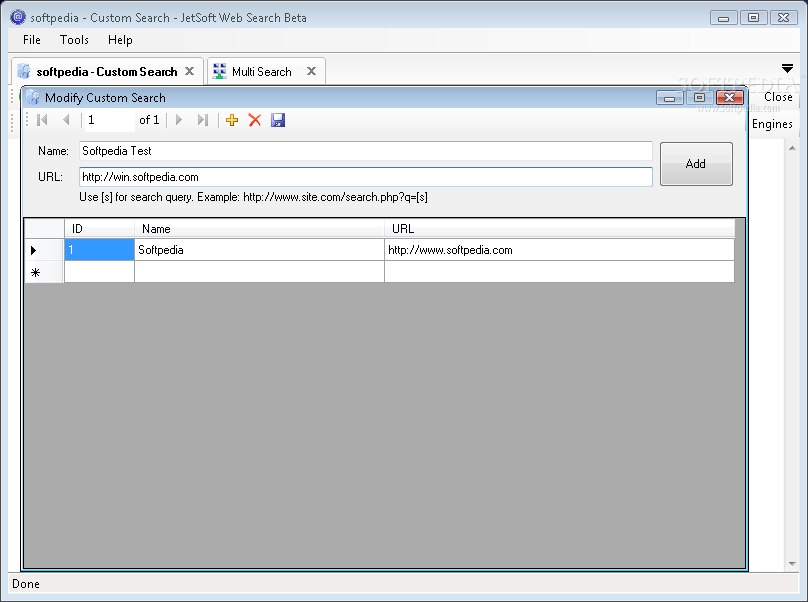
Task: Click the Multi Search tab icon
Action: (x=220, y=71)
